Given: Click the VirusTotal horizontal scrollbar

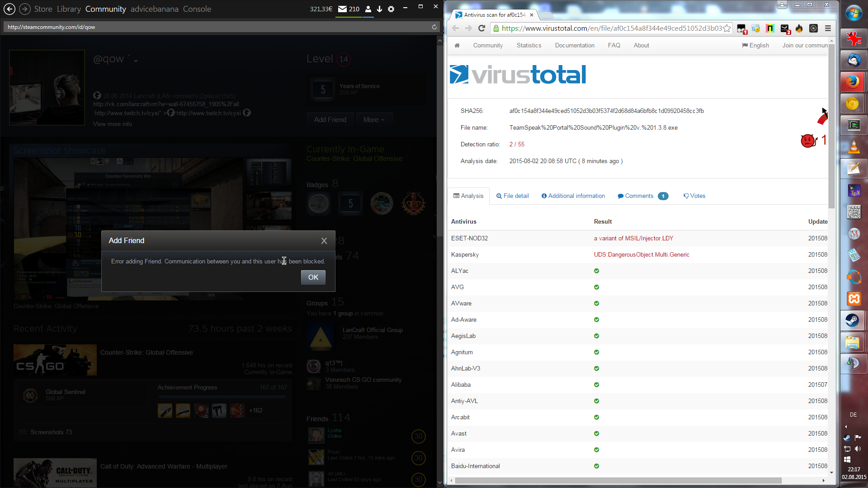Looking at the screenshot, I should pos(618,480).
